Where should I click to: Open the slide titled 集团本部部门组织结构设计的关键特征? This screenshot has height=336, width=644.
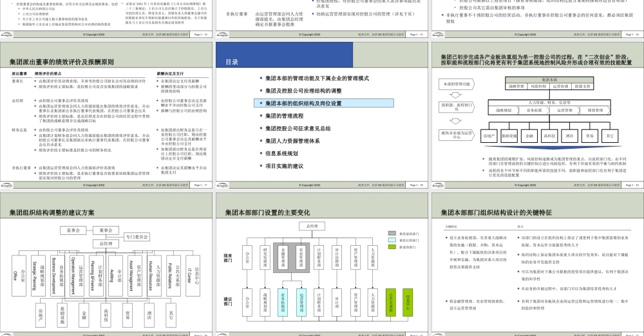point(538,265)
